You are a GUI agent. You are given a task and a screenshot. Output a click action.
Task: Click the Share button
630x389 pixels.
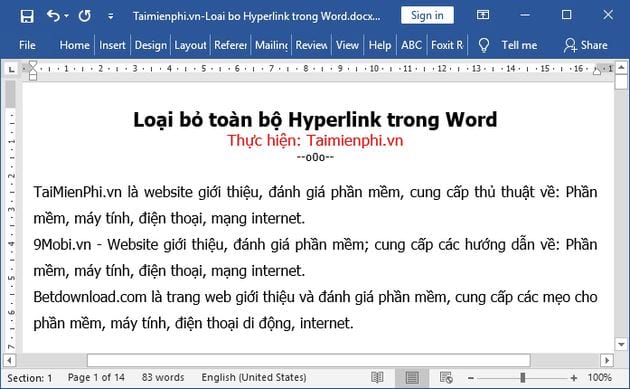(x=585, y=45)
